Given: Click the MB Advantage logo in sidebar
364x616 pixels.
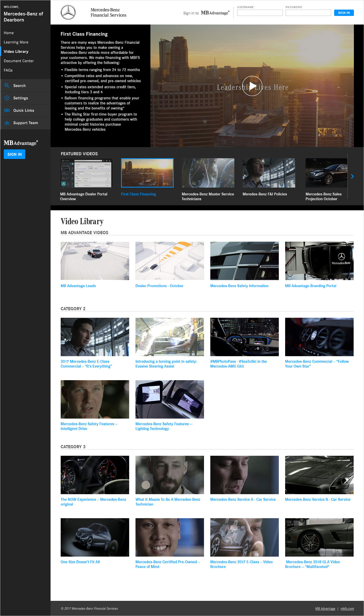Looking at the screenshot, I should [x=21, y=143].
